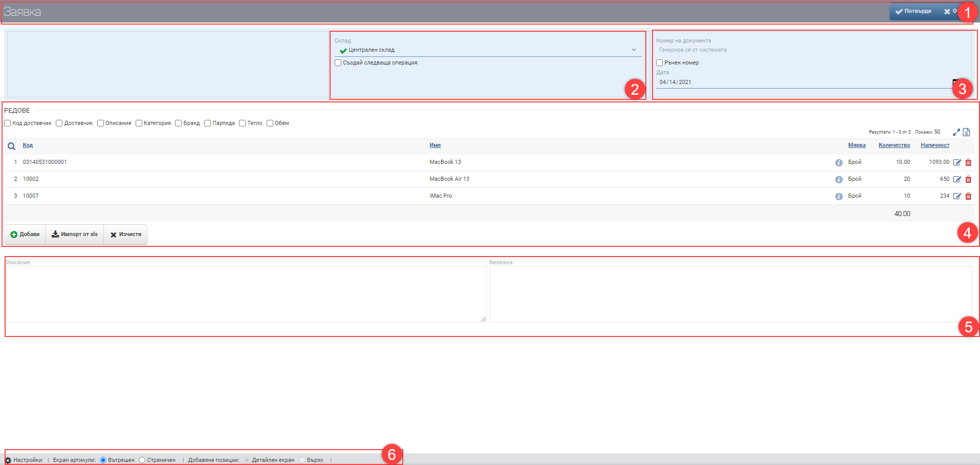Open the settings gear in the status bar

pyautogui.click(x=9, y=459)
